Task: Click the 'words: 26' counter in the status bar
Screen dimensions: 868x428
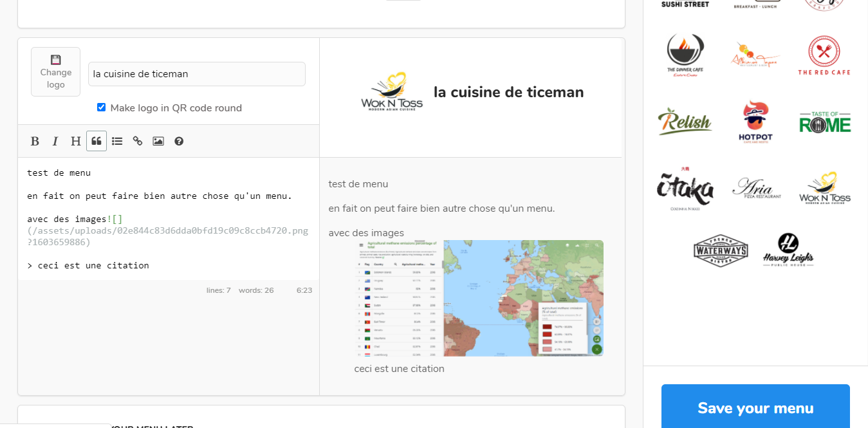Action: [256, 290]
